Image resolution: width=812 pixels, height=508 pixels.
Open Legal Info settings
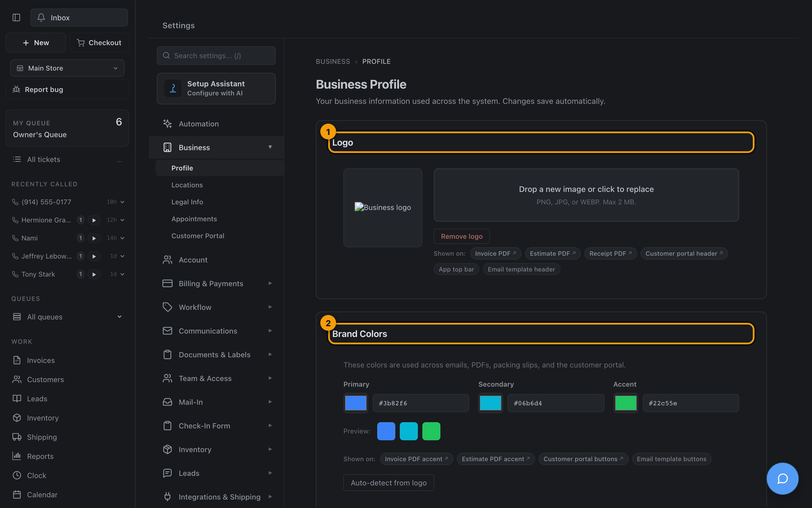[x=187, y=202]
